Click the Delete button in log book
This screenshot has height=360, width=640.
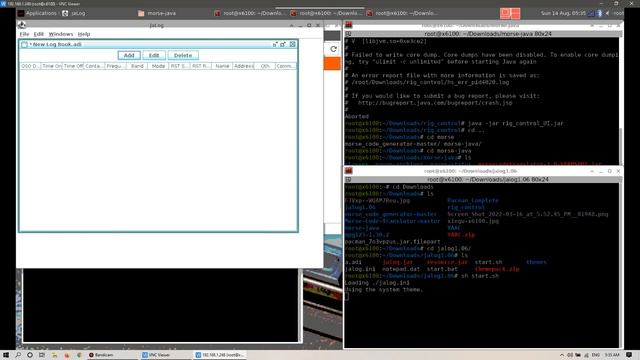pos(183,55)
